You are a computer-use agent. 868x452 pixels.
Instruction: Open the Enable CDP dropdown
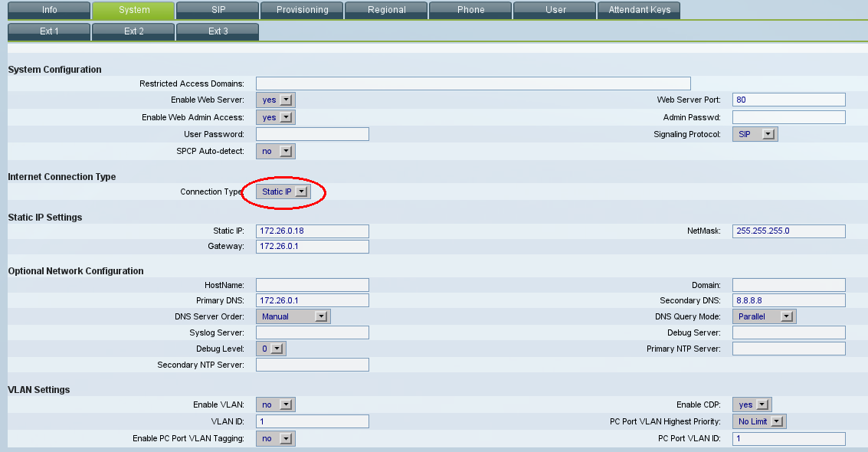click(x=752, y=405)
